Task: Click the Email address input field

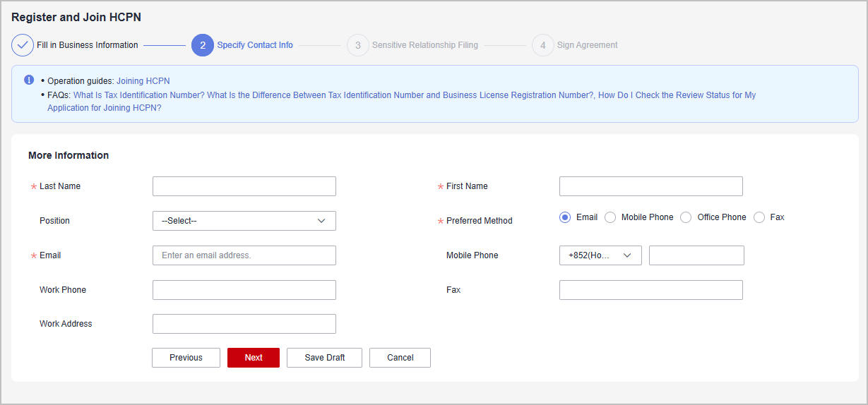Action: pyautogui.click(x=244, y=255)
